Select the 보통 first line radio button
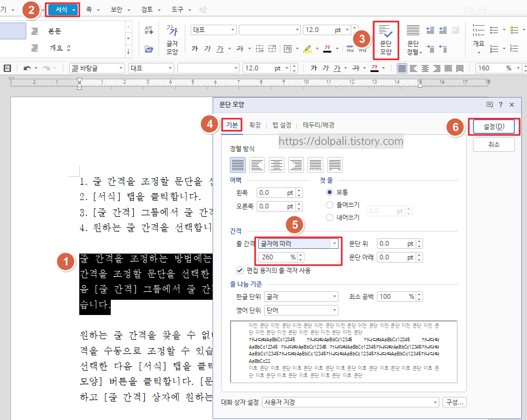 pyautogui.click(x=330, y=192)
